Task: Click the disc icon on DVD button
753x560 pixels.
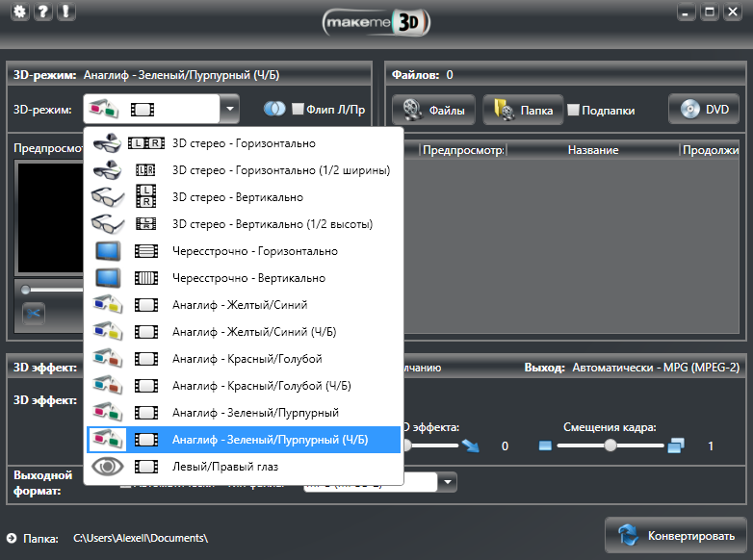Action: coord(689,109)
